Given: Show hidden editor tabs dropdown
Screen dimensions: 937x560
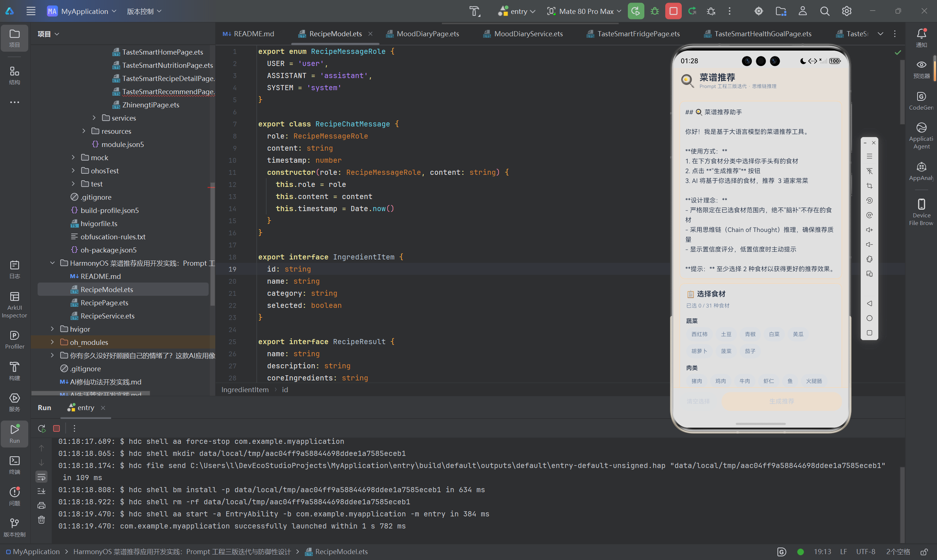Looking at the screenshot, I should (x=881, y=34).
